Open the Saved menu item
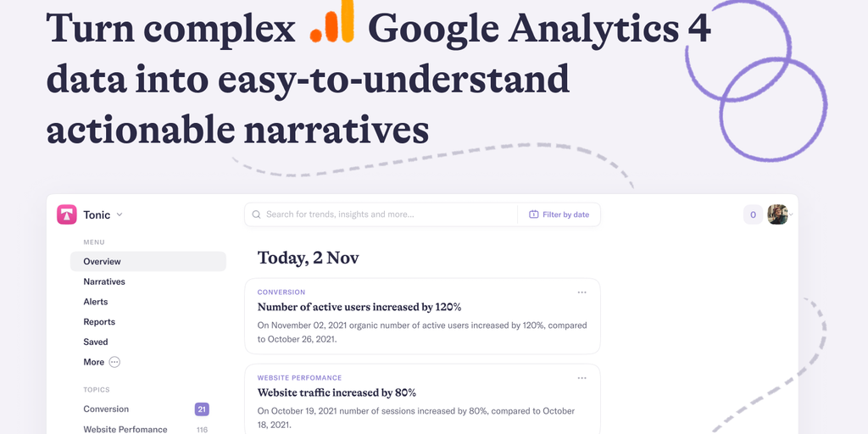The height and width of the screenshot is (434, 868). point(96,342)
